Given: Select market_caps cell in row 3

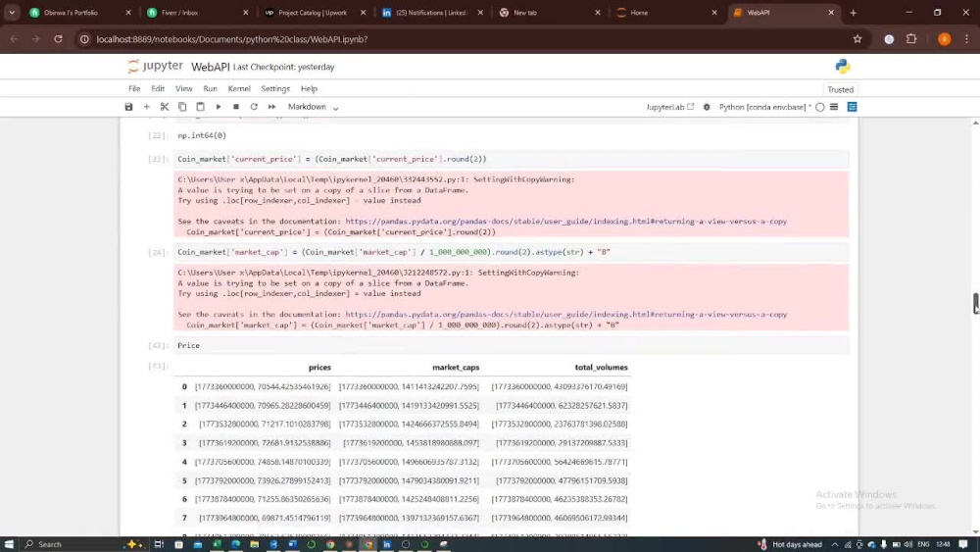Looking at the screenshot, I should click(411, 443).
